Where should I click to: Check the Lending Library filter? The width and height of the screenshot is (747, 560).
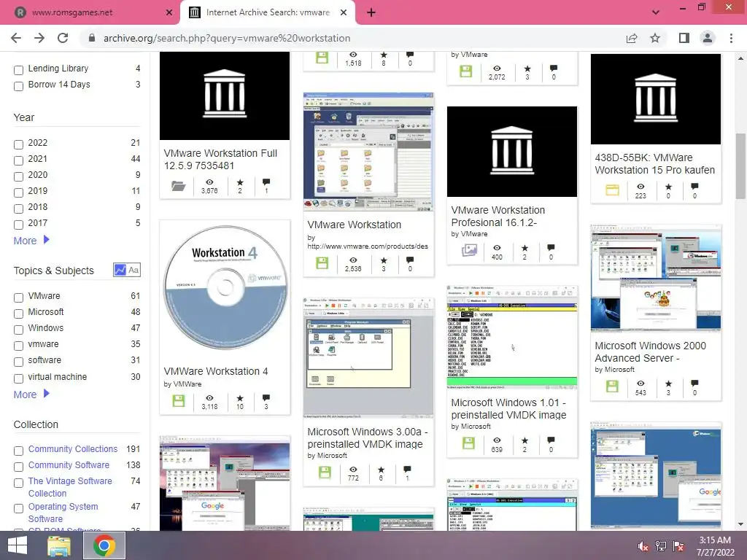[x=18, y=70]
